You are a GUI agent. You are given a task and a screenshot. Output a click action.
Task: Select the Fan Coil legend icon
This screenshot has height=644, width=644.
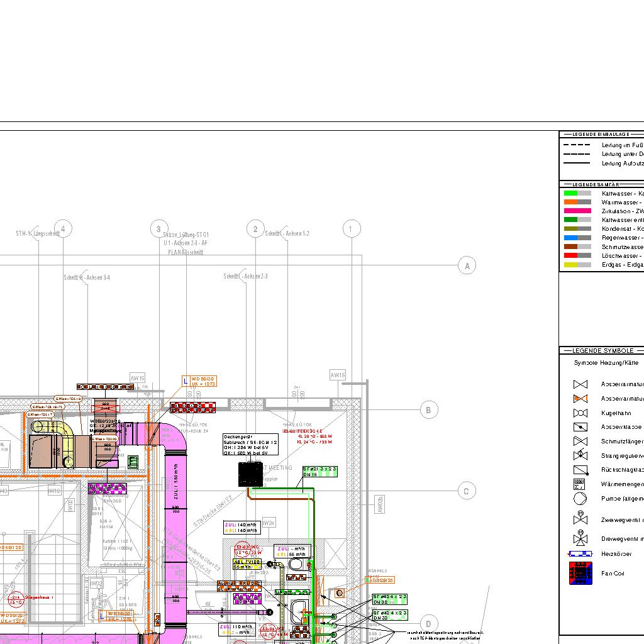[580, 574]
